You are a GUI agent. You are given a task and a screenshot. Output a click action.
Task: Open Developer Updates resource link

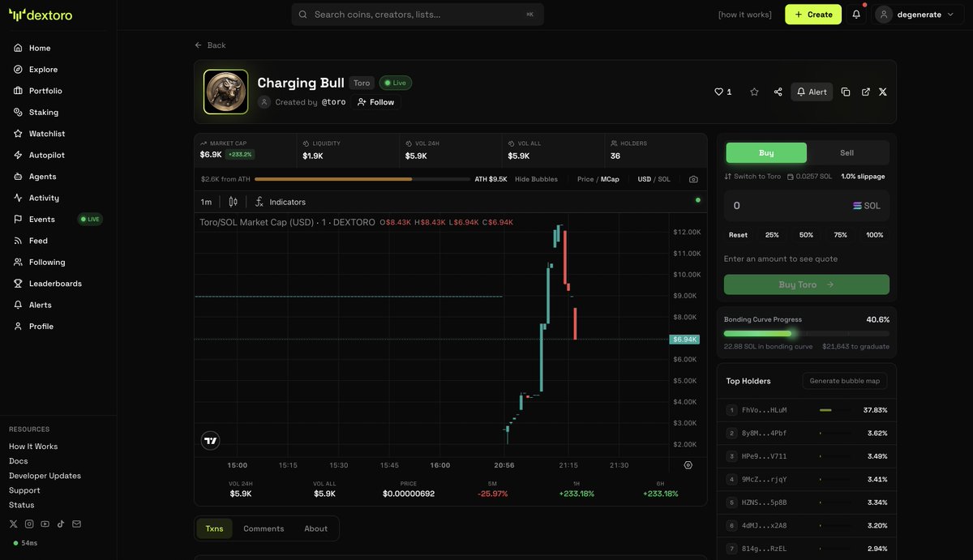[x=45, y=476]
